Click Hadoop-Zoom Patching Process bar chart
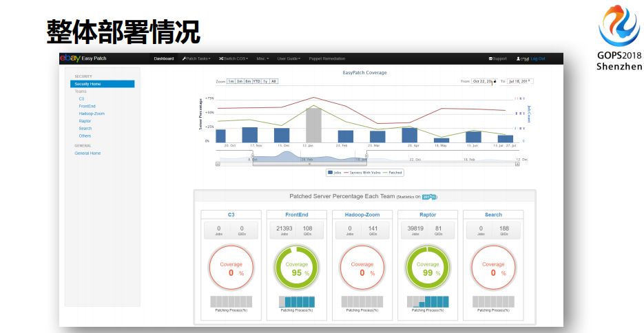 click(x=362, y=302)
